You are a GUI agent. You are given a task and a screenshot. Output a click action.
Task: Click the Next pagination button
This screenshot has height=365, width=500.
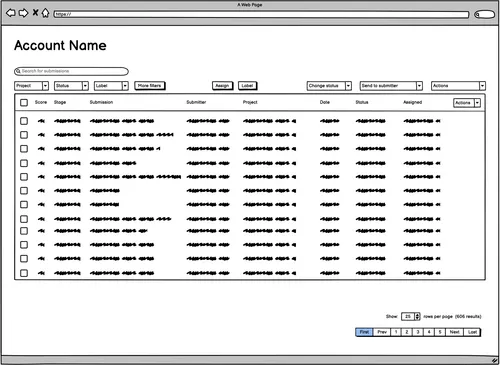[455, 332]
